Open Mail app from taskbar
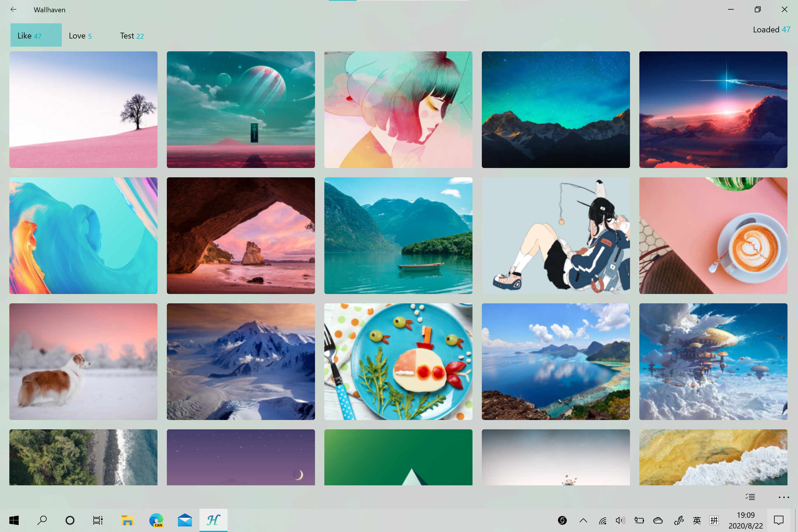Viewport: 798px width, 532px height. (185, 520)
